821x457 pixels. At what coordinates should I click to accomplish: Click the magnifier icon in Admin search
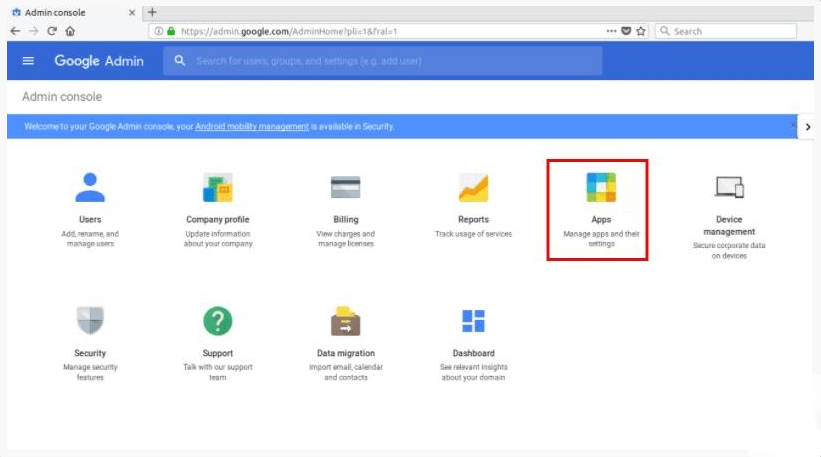pos(180,61)
